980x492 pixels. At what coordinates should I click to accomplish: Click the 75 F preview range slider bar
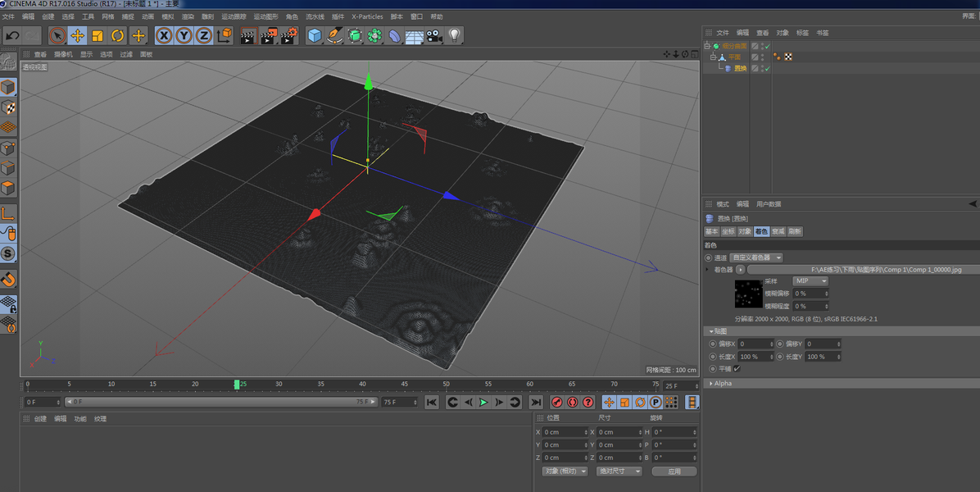(x=221, y=402)
